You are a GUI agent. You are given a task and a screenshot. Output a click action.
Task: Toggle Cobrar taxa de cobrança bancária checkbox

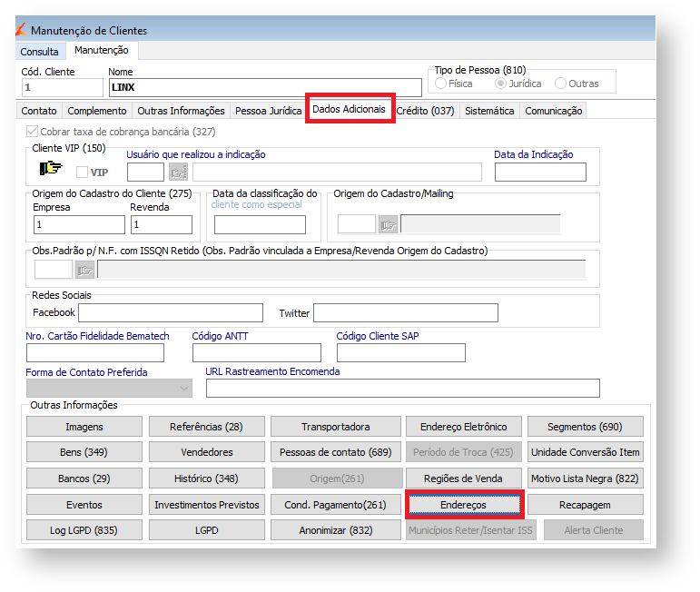[33, 132]
